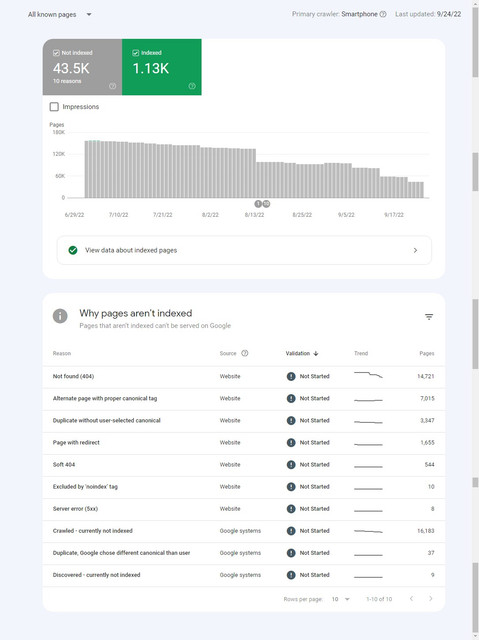Go to next page of results
479x640 pixels.
pyautogui.click(x=430, y=599)
